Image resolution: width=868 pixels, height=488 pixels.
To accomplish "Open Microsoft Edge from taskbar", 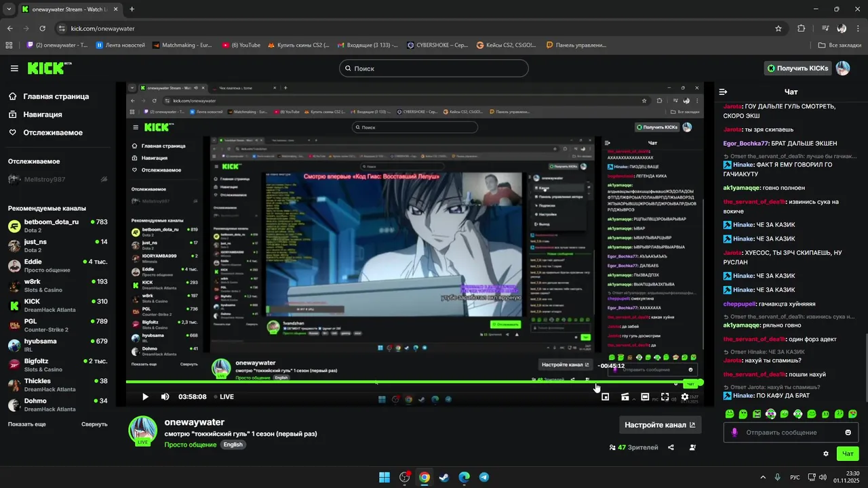I will [464, 477].
